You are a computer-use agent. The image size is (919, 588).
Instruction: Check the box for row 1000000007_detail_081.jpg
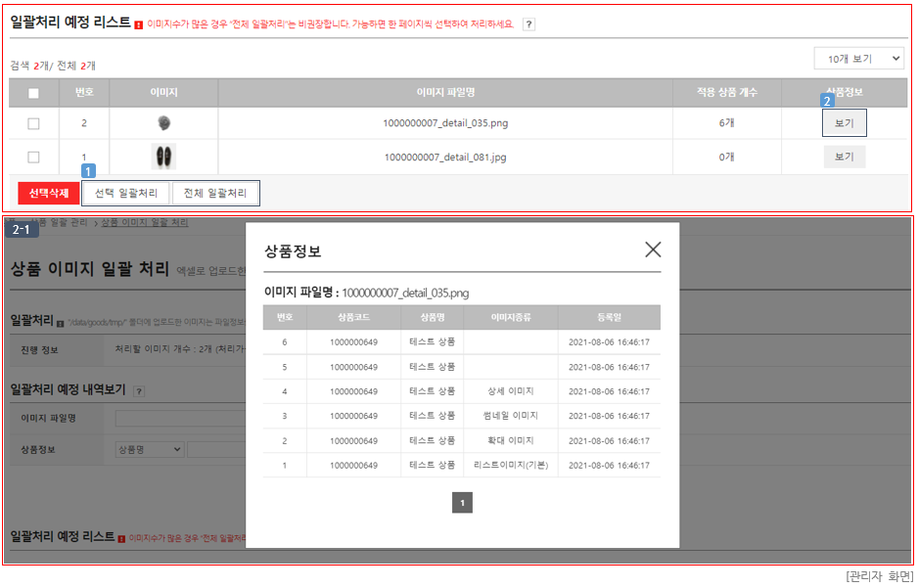pos(33,157)
